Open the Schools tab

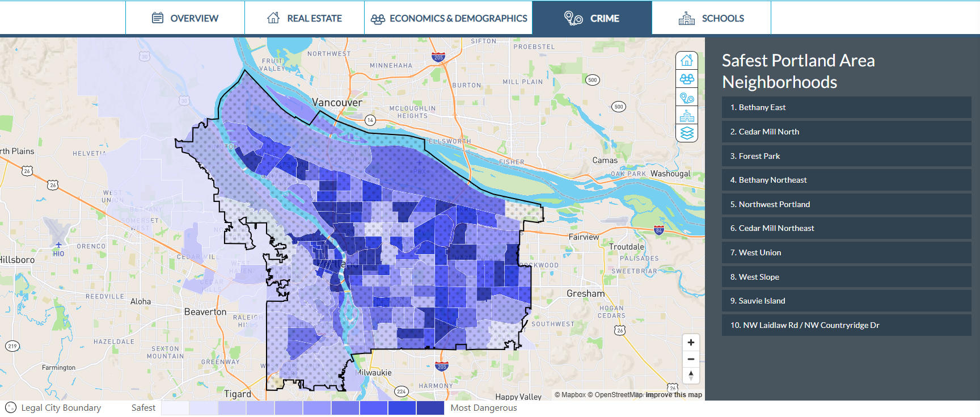point(711,18)
